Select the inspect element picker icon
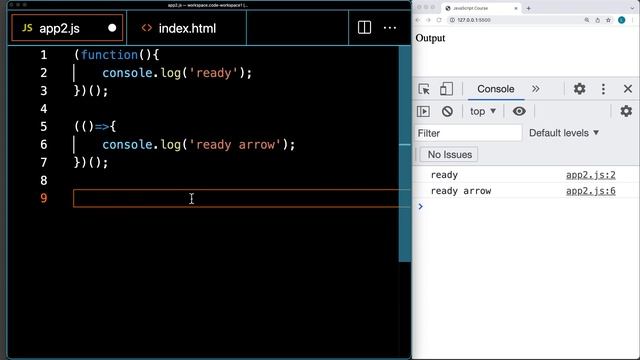Screen dimensions: 640x360 pyautogui.click(x=424, y=89)
